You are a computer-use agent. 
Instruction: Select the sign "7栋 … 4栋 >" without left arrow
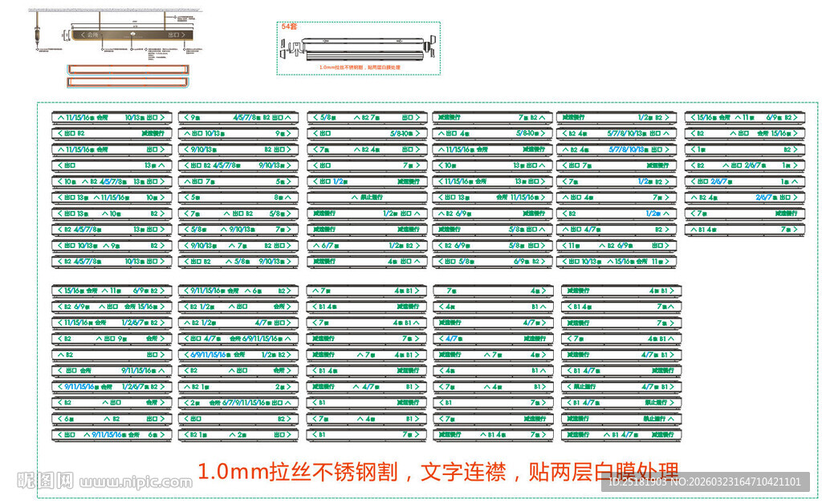coord(494,292)
